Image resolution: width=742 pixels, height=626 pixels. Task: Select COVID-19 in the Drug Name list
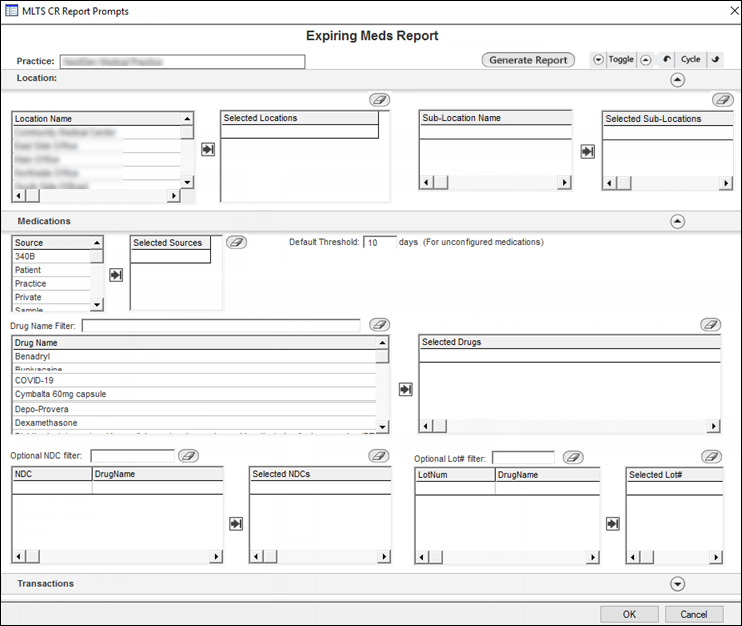[194, 380]
